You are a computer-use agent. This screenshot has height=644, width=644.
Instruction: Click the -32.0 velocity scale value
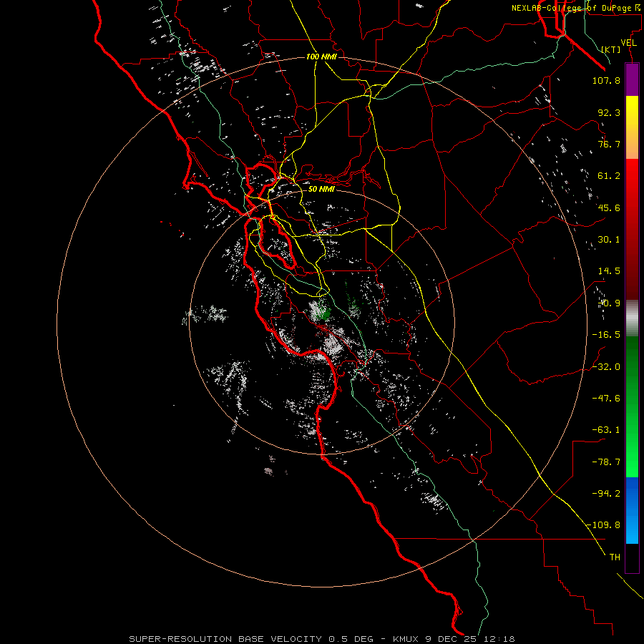click(x=606, y=367)
